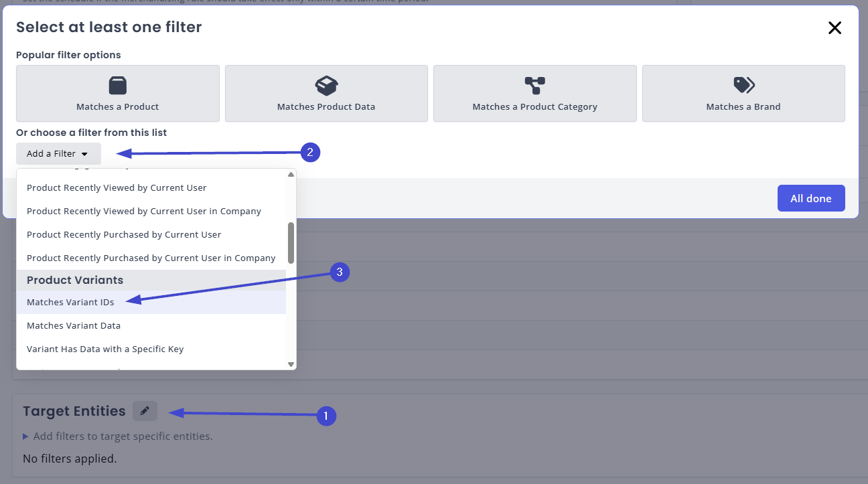Select the Matches a Product filter card
Image resolution: width=868 pixels, height=484 pixels.
pos(117,93)
